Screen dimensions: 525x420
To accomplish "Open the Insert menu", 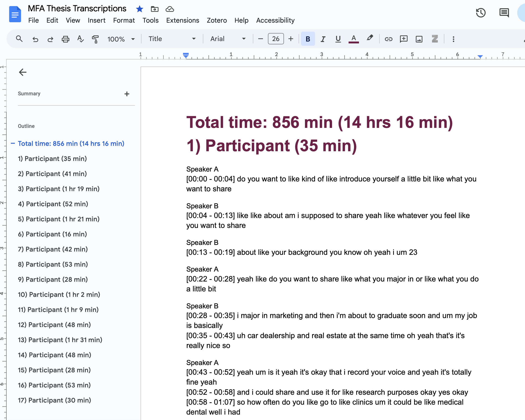I will tap(96, 20).
